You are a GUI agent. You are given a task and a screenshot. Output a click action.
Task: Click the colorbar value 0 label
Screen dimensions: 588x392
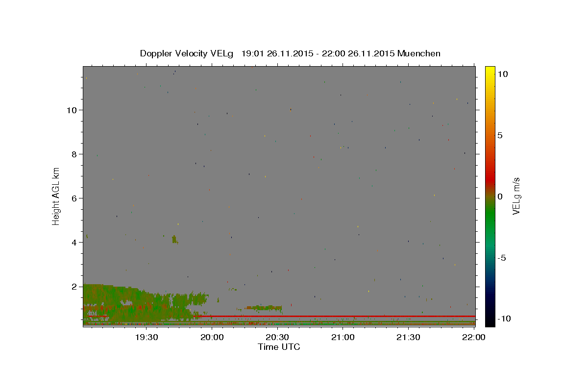500,196
